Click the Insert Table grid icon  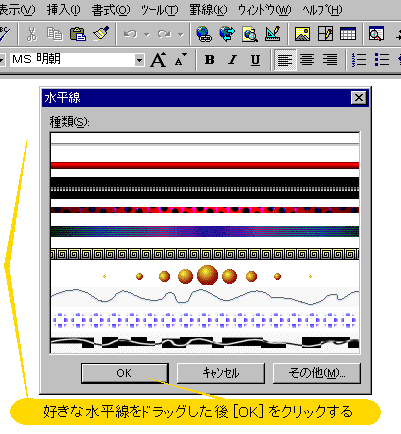pyautogui.click(x=348, y=34)
